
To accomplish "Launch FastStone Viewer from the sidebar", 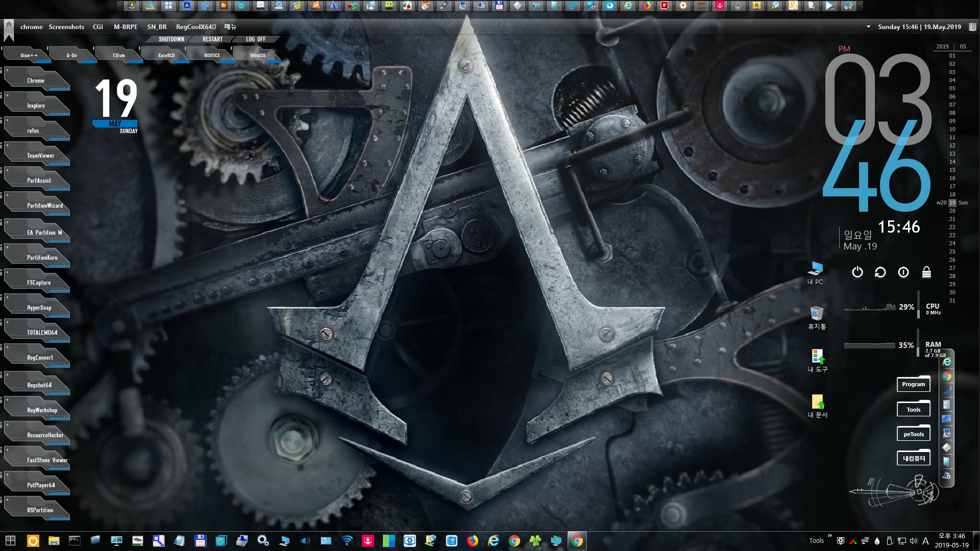I will pyautogui.click(x=36, y=459).
